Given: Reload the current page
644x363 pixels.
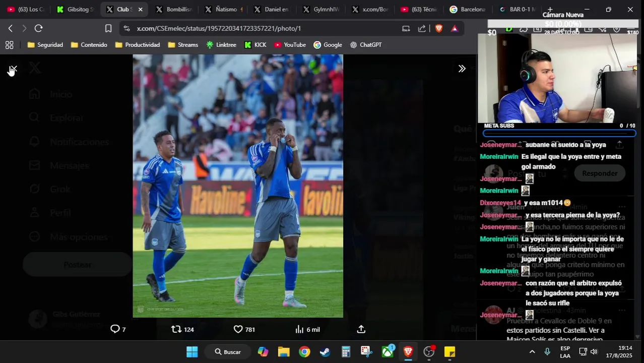Looking at the screenshot, I should (x=39, y=28).
